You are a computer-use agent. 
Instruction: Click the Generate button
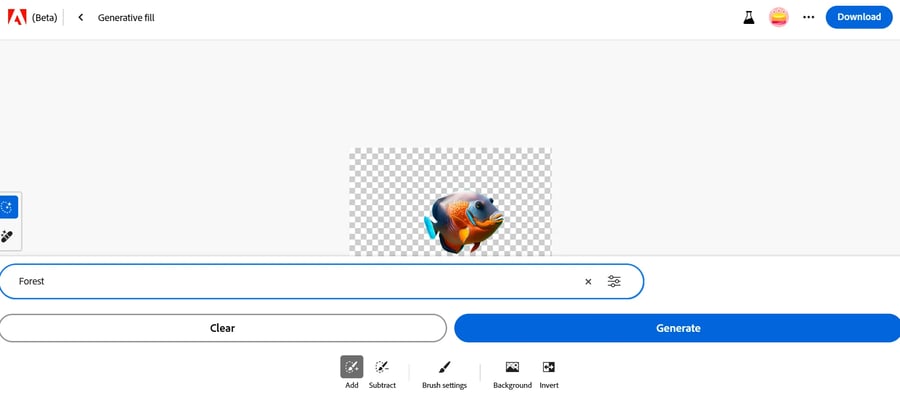coord(678,328)
